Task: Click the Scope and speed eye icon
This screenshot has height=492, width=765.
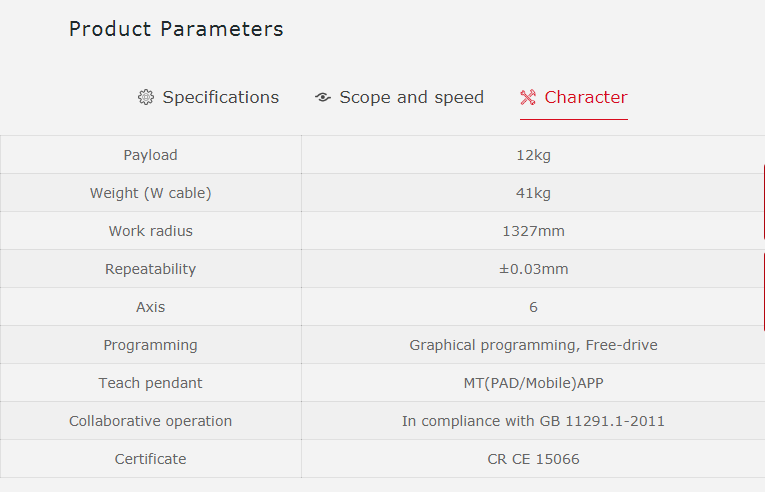Action: (x=322, y=97)
